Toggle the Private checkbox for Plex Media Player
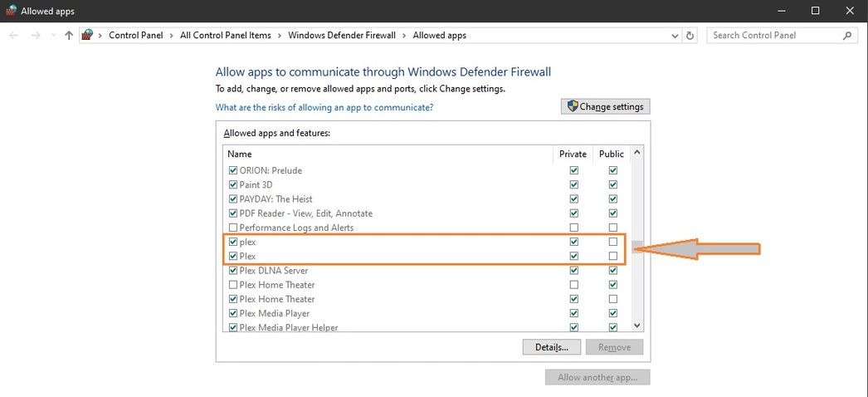 click(574, 313)
